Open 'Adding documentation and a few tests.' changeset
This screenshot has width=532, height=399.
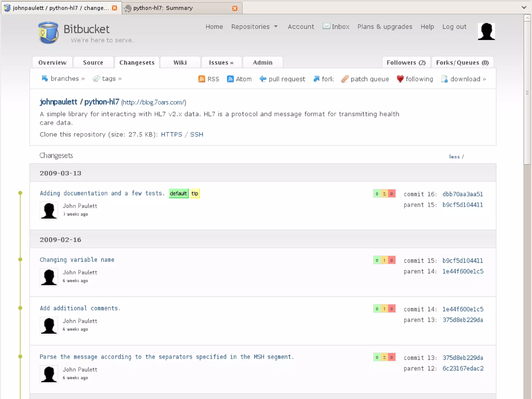tap(102, 193)
